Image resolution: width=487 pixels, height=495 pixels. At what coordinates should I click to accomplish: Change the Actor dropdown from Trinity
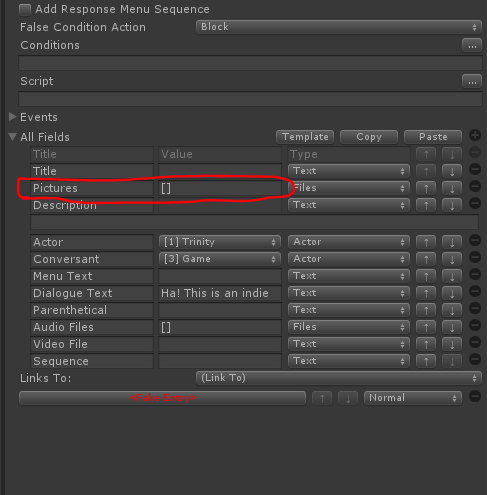(220, 242)
